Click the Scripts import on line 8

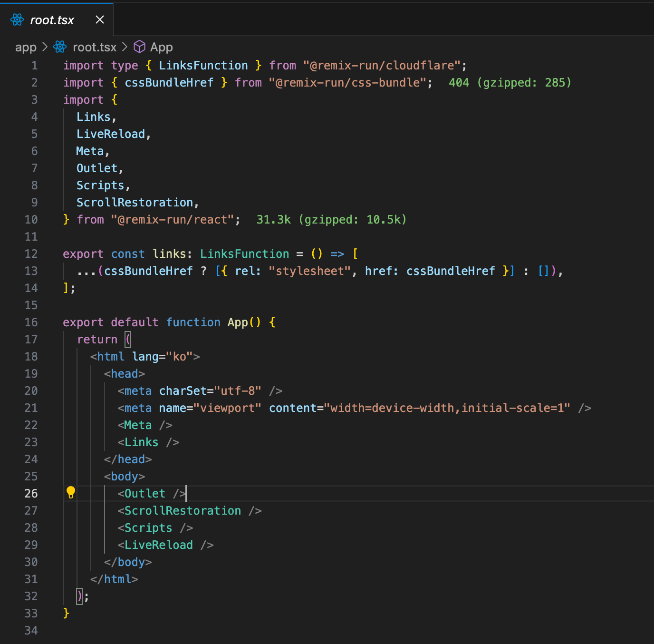tap(100, 185)
